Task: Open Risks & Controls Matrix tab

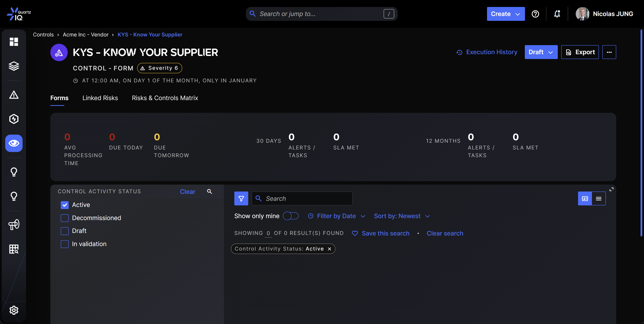Action: tap(165, 98)
